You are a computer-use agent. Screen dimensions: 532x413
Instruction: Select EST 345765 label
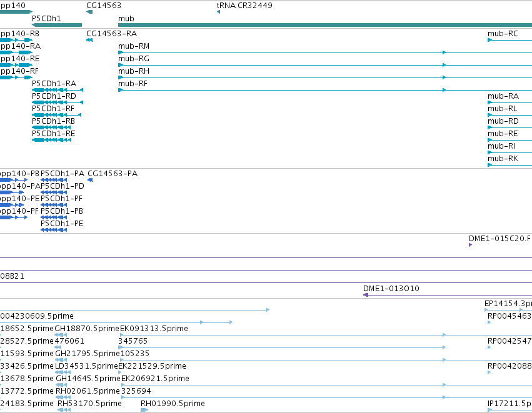[x=133, y=341]
